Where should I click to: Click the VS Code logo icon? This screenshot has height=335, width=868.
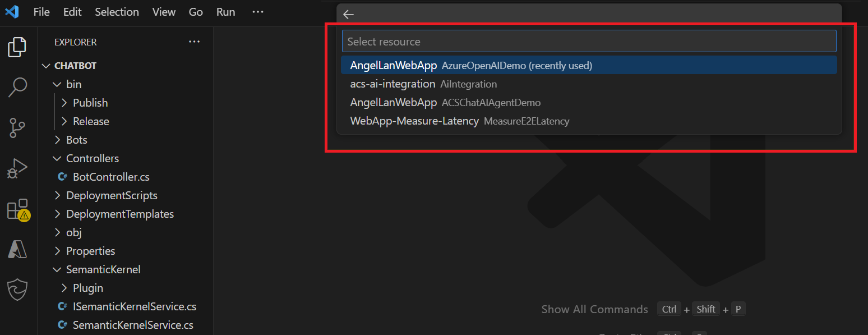(x=12, y=12)
